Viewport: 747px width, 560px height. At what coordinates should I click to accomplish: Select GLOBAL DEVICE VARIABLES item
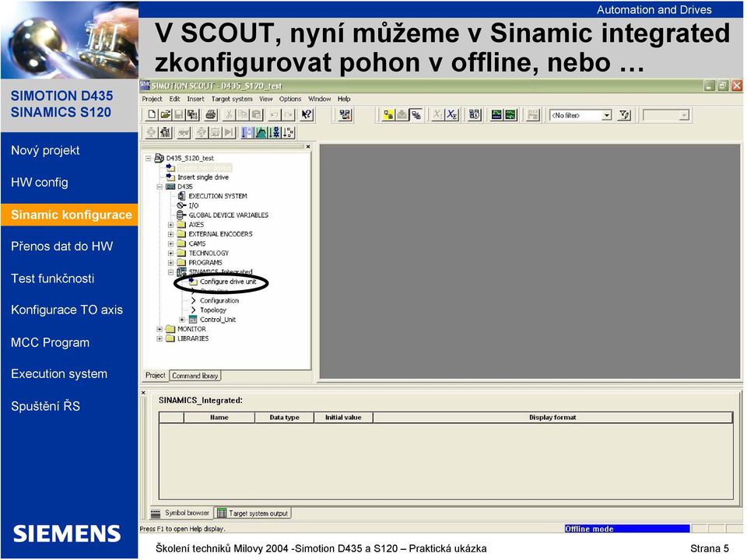(x=228, y=215)
